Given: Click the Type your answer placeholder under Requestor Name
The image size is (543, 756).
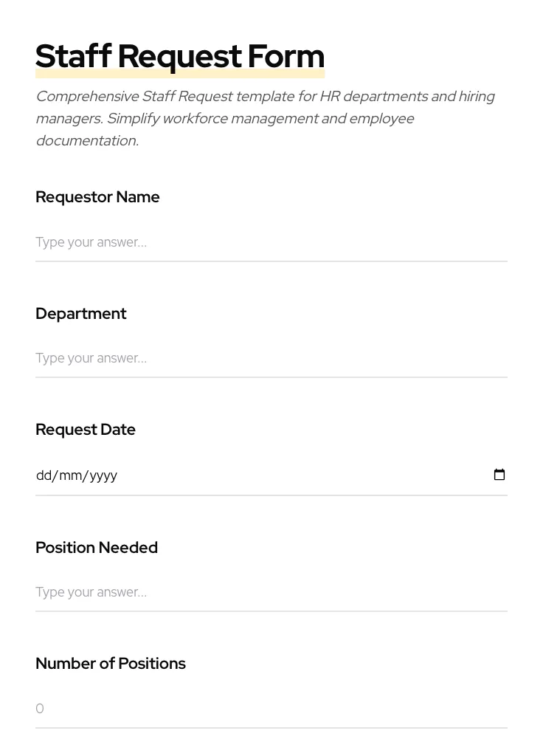Looking at the screenshot, I should [91, 242].
